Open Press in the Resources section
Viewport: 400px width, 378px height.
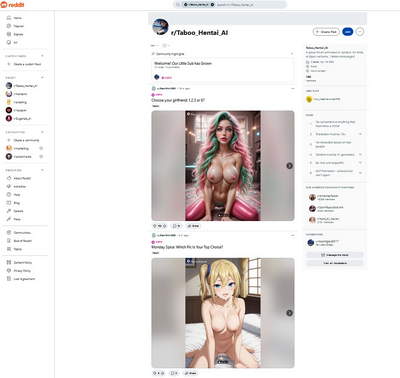[14, 219]
